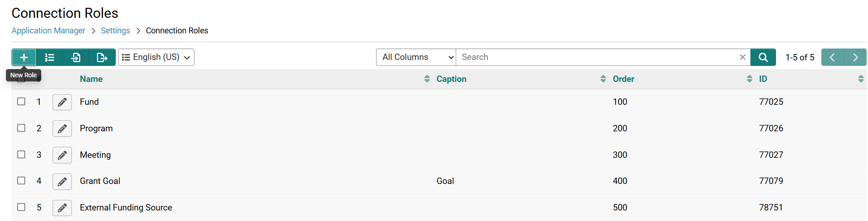Sort the table by Name column
Image resolution: width=868 pixels, height=221 pixels.
91,79
